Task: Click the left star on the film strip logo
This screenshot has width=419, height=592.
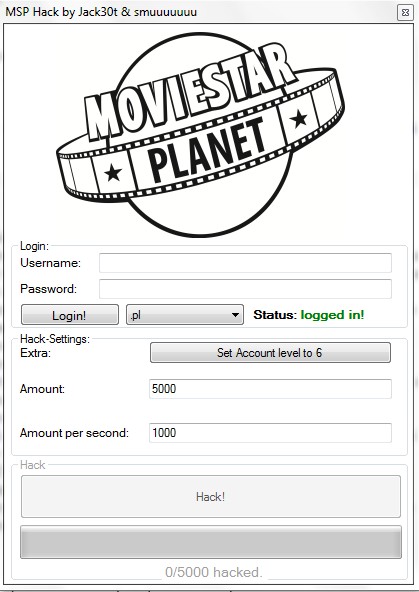Action: 113,173
